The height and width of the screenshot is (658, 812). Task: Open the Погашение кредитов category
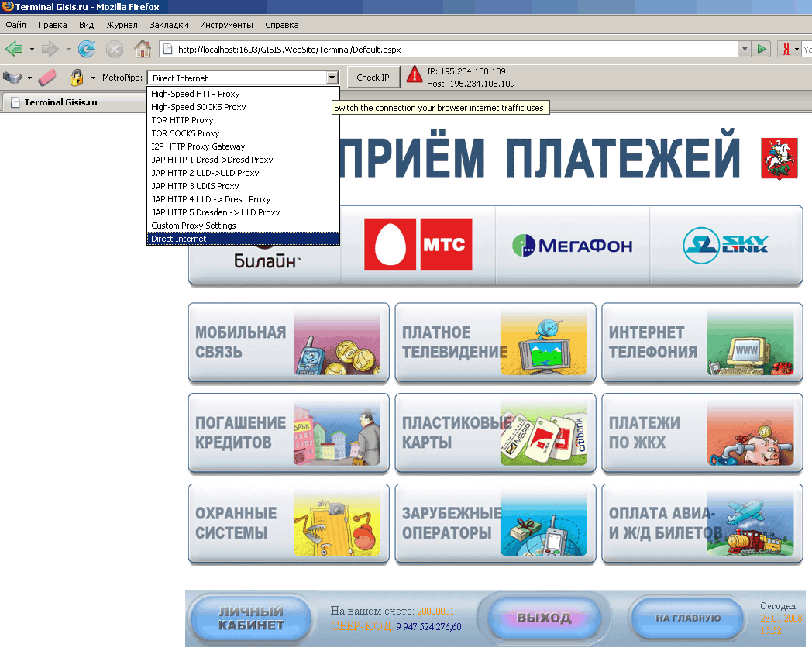point(288,433)
